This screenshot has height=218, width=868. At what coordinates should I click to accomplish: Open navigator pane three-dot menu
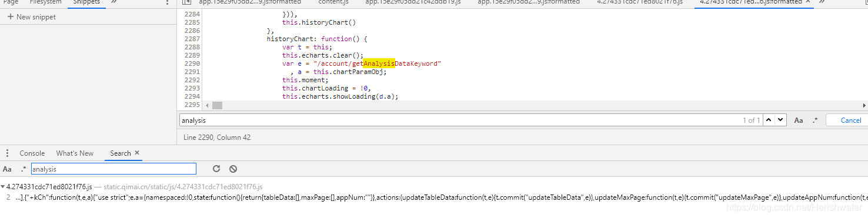point(168,3)
